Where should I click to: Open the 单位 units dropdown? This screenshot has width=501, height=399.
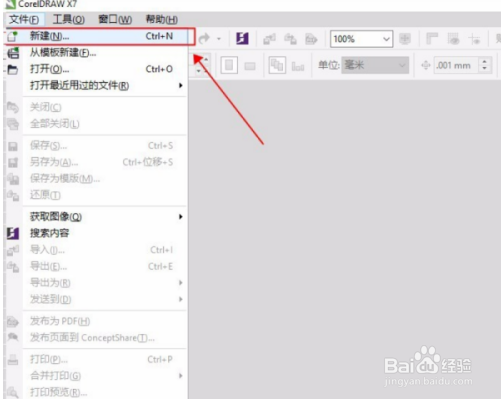375,65
